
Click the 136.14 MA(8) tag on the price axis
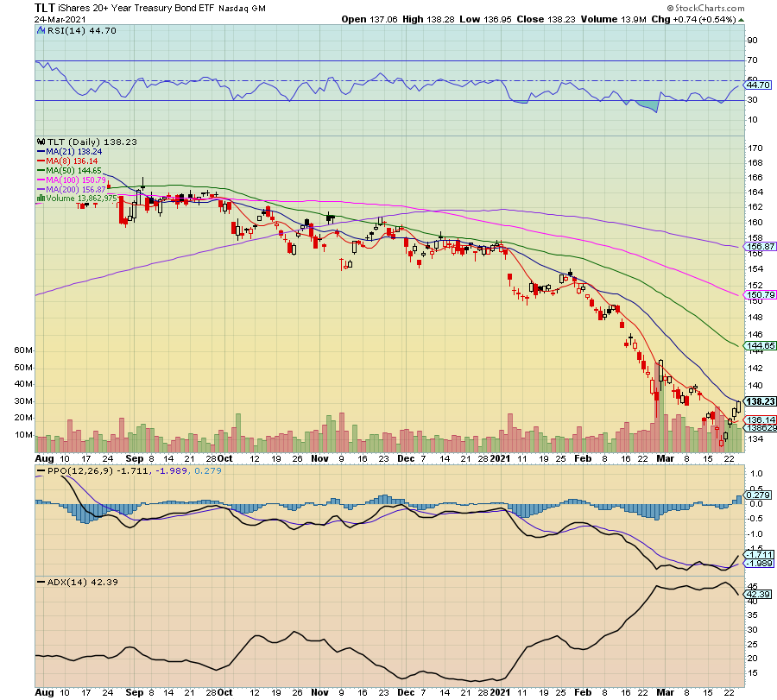(x=761, y=420)
